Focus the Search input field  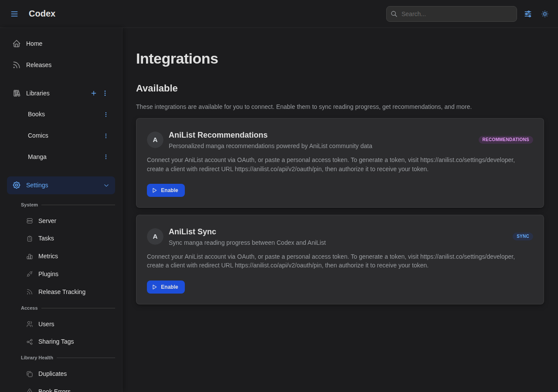click(452, 14)
